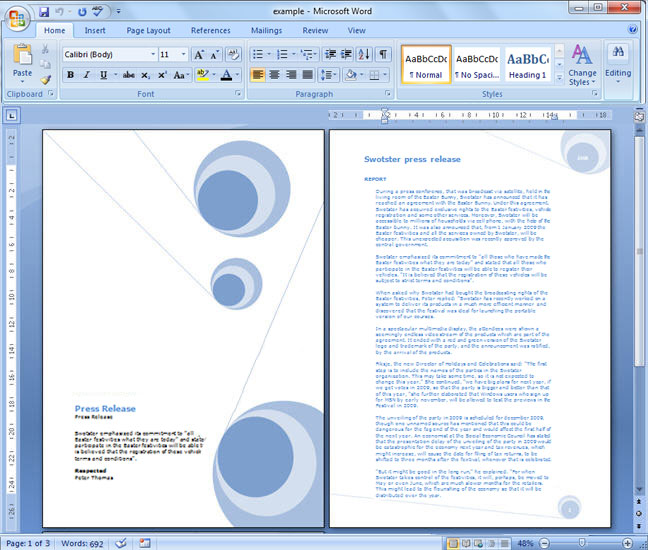Save document via Quick Access toolbar
The width and height of the screenshot is (648, 550).
[x=44, y=12]
